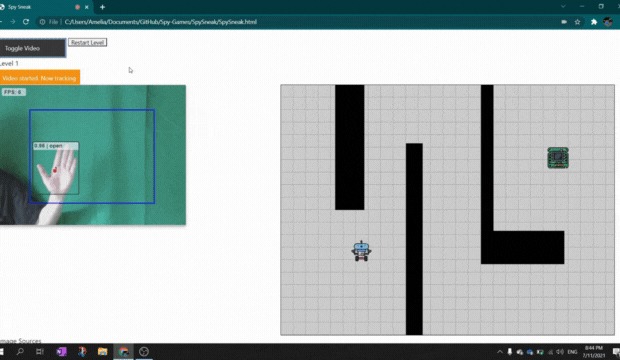This screenshot has width=620, height=360.
Task: Open the colorful figure app on the taskbar
Action: [82, 351]
